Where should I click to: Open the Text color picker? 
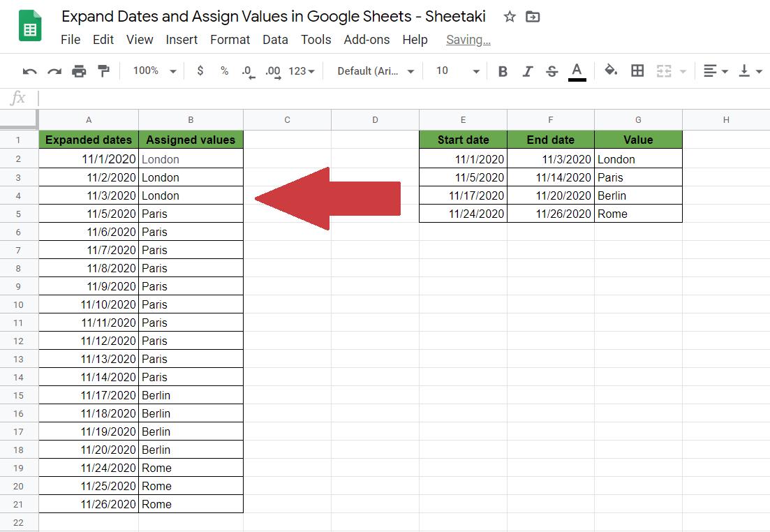click(x=576, y=71)
